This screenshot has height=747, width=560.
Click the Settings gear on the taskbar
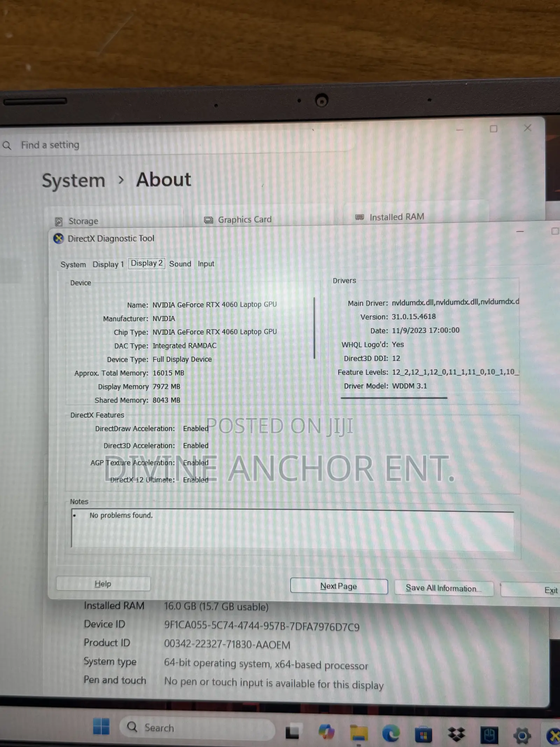coord(522,735)
